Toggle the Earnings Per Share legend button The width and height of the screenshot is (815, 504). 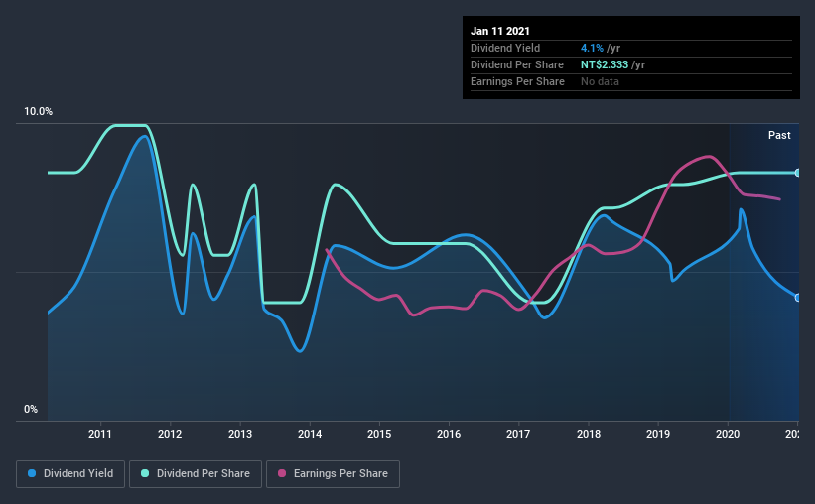(334, 474)
